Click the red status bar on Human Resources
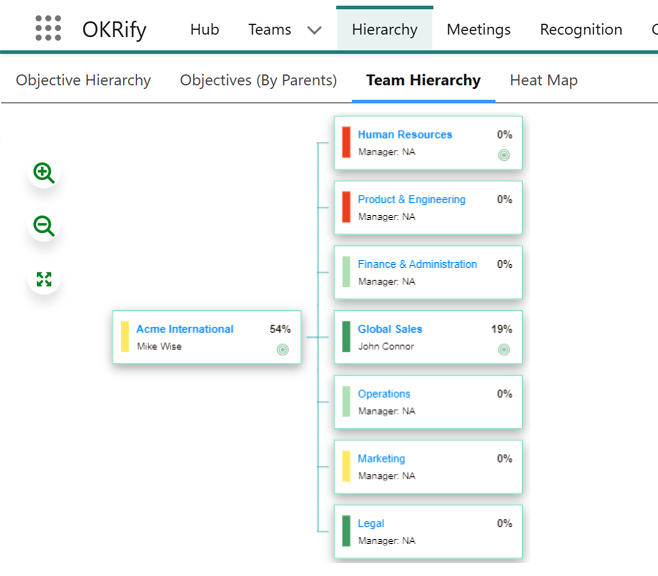658x576 pixels. coord(346,142)
